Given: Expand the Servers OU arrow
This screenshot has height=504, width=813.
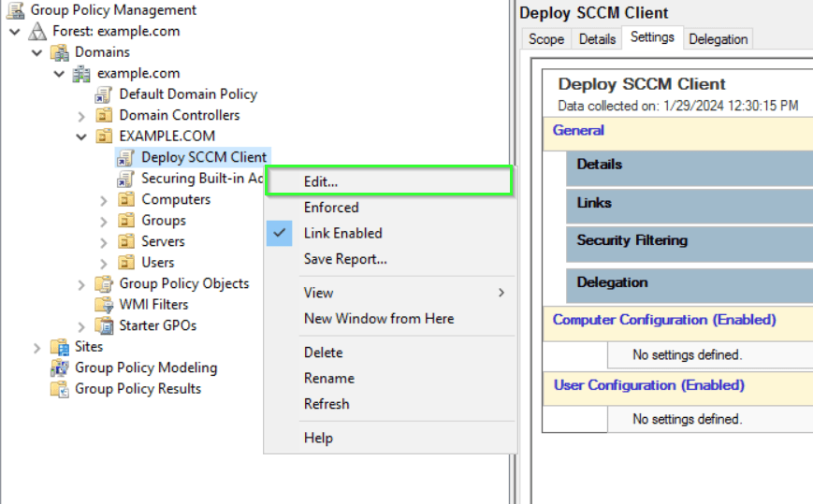Looking at the screenshot, I should [x=104, y=242].
